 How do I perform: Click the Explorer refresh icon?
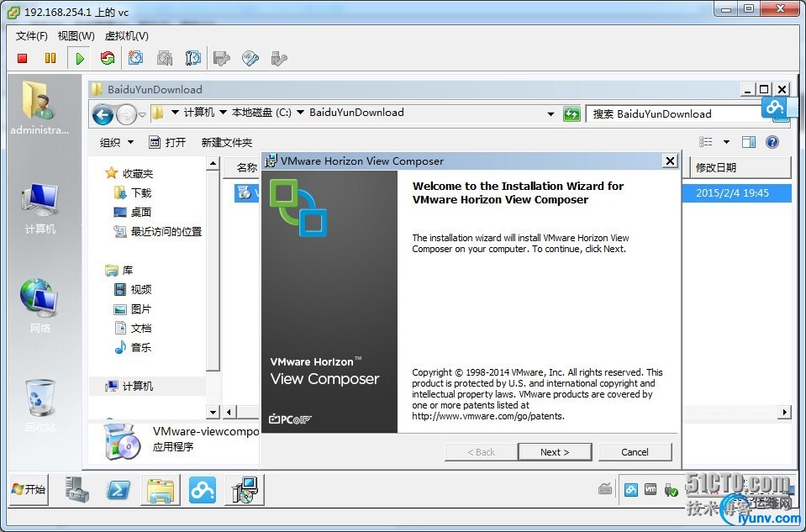(x=572, y=113)
